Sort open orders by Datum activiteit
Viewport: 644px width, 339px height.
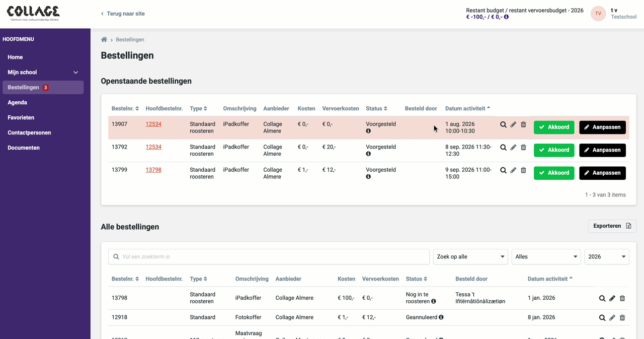tap(468, 108)
